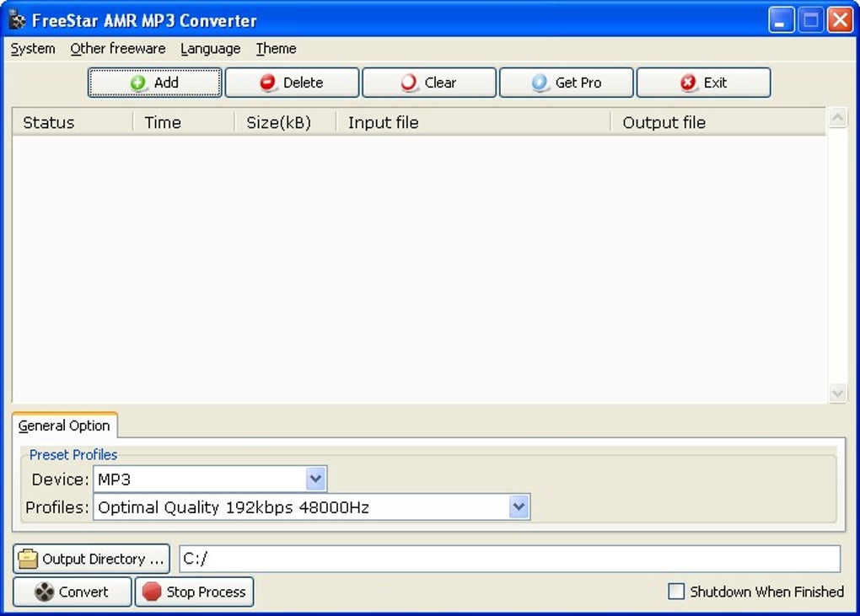Open the System menu
Screen dimensions: 860x616
point(33,49)
